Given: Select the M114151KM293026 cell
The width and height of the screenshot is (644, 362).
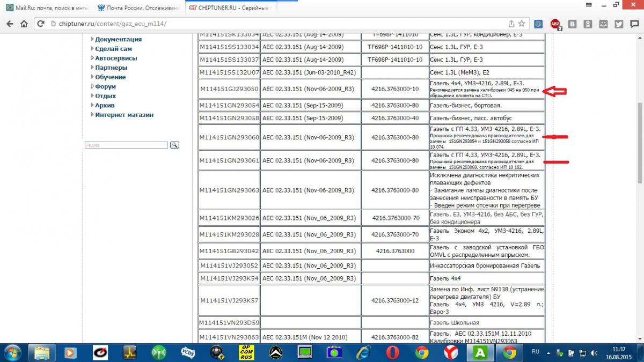Looking at the screenshot, I should 229,218.
